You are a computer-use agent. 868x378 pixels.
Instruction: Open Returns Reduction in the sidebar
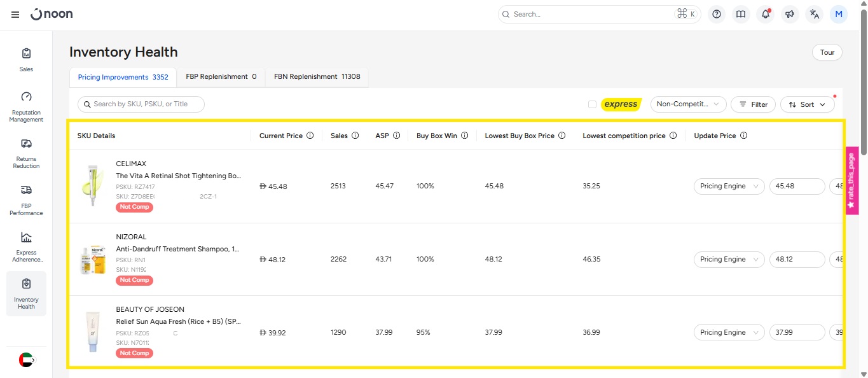(x=26, y=153)
